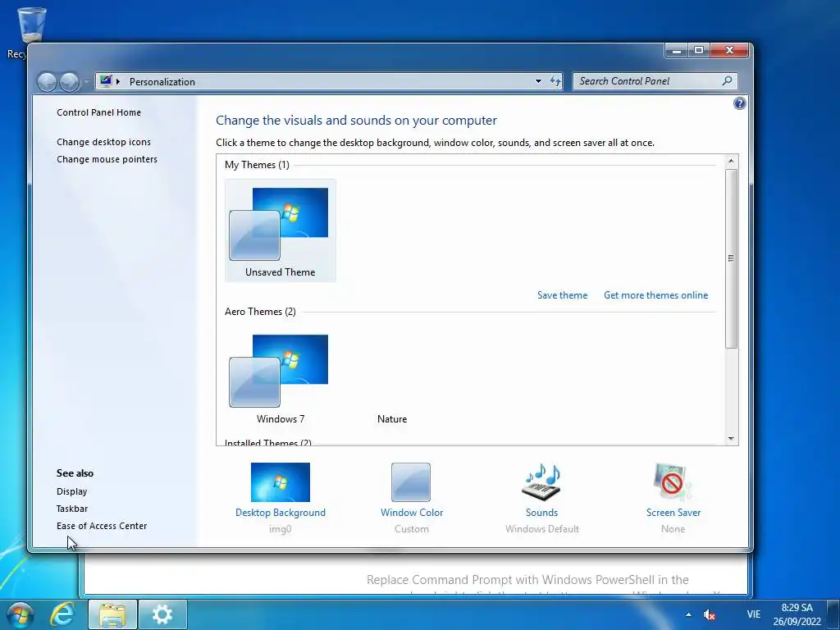
Task: Click the theme list scroll up arrow
Action: 731,161
